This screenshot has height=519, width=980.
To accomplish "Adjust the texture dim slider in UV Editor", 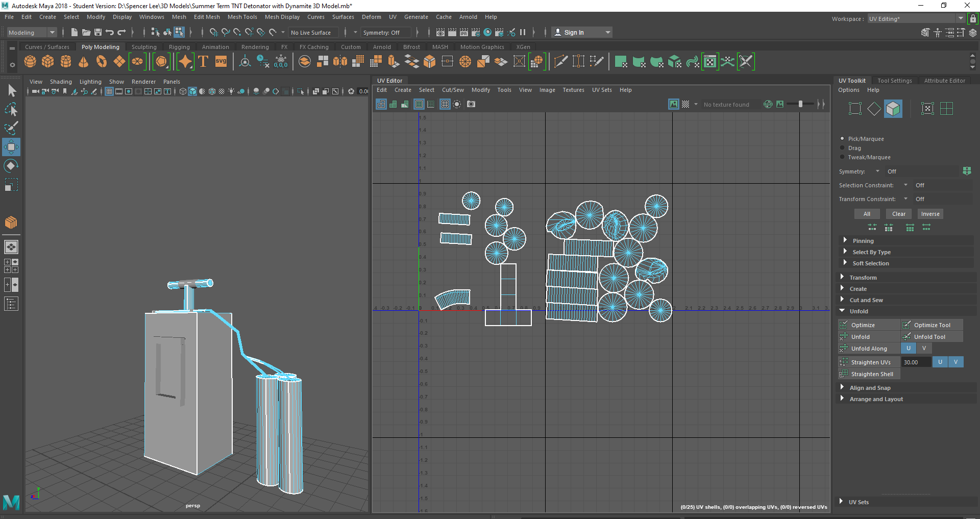I will 800,104.
